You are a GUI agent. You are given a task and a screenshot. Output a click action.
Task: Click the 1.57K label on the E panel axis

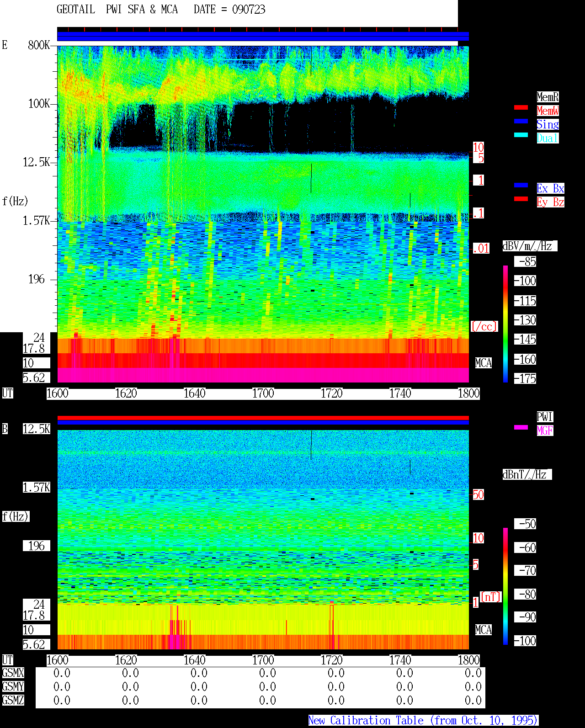tap(36, 221)
